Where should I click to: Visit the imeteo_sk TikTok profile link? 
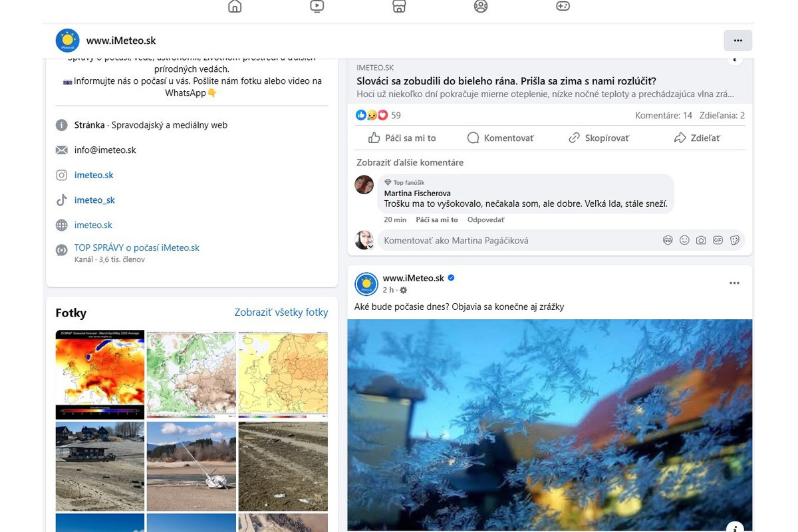94,199
